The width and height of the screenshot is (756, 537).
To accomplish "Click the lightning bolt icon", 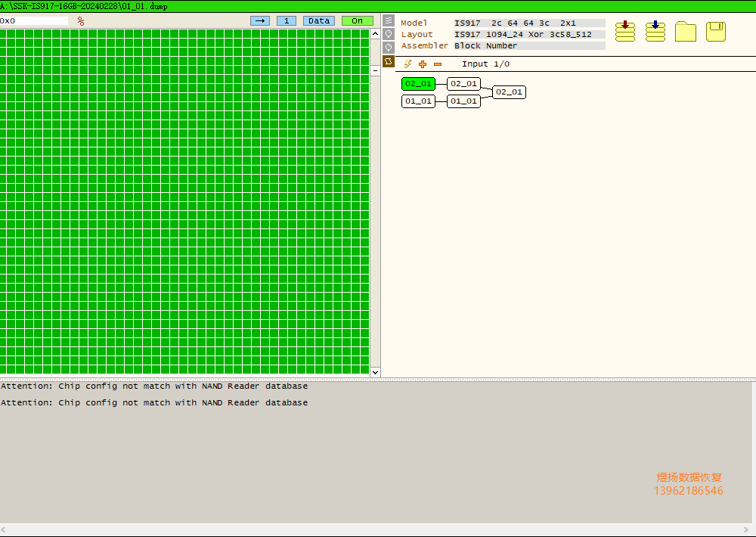I will tap(407, 64).
